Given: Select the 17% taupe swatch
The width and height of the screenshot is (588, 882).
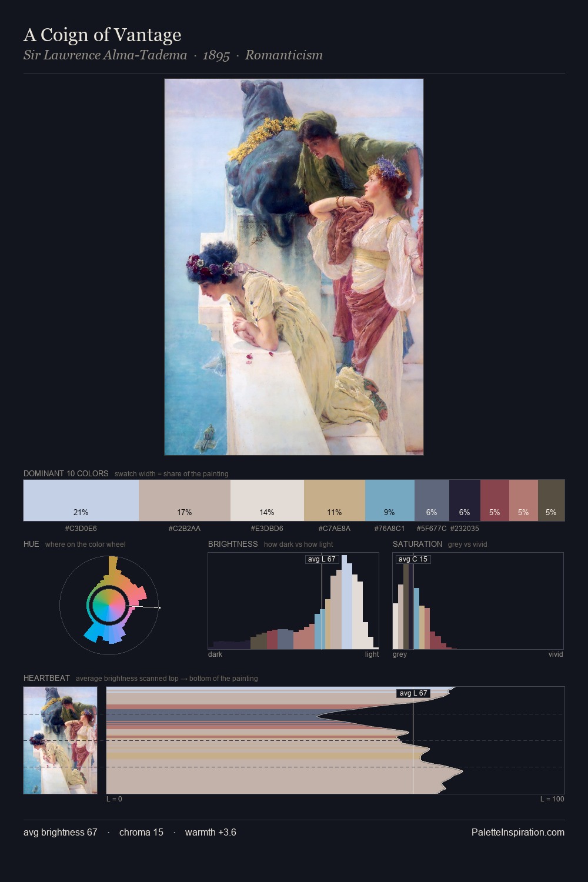Looking at the screenshot, I should click(185, 500).
